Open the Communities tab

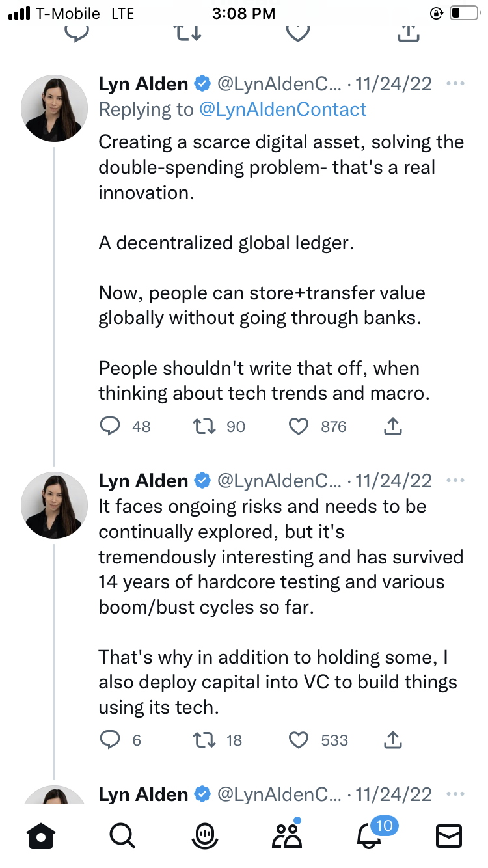coord(286,835)
